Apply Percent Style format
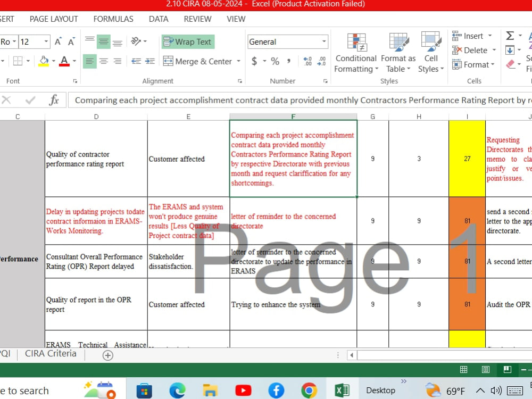The width and height of the screenshot is (532, 399). 275,61
